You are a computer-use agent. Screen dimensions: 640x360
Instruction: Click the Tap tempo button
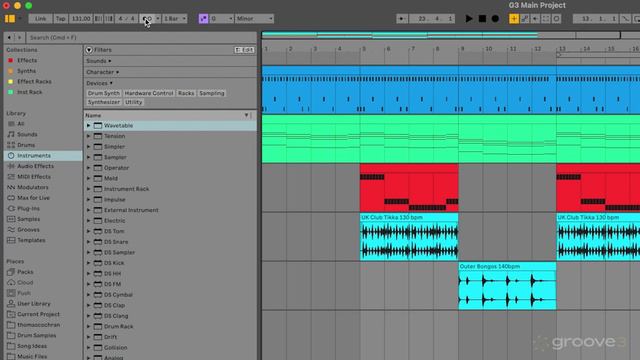tap(60, 18)
